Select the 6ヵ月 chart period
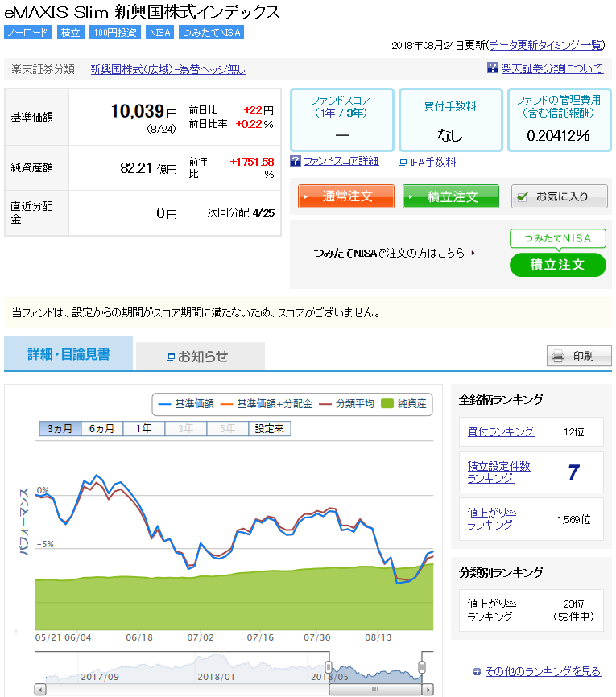Viewport: 616px width, 697px height. pos(101,428)
